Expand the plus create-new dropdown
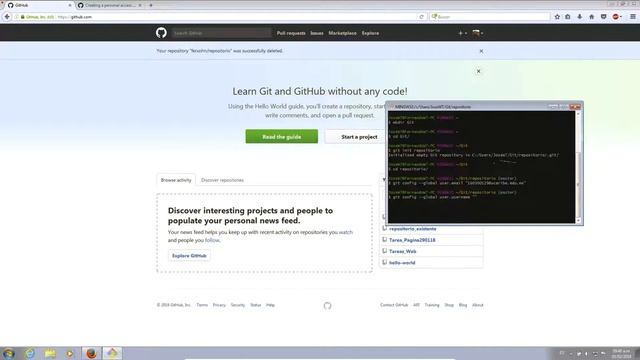This screenshot has height=360, width=640. pyautogui.click(x=462, y=33)
